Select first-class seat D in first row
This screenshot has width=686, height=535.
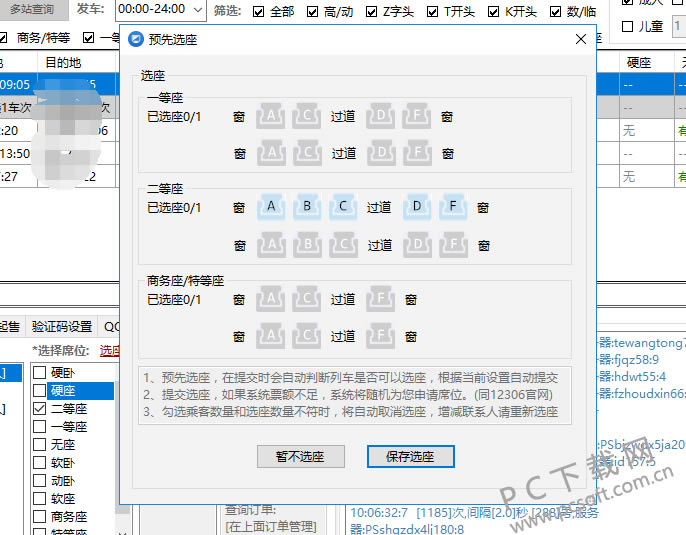[381, 116]
